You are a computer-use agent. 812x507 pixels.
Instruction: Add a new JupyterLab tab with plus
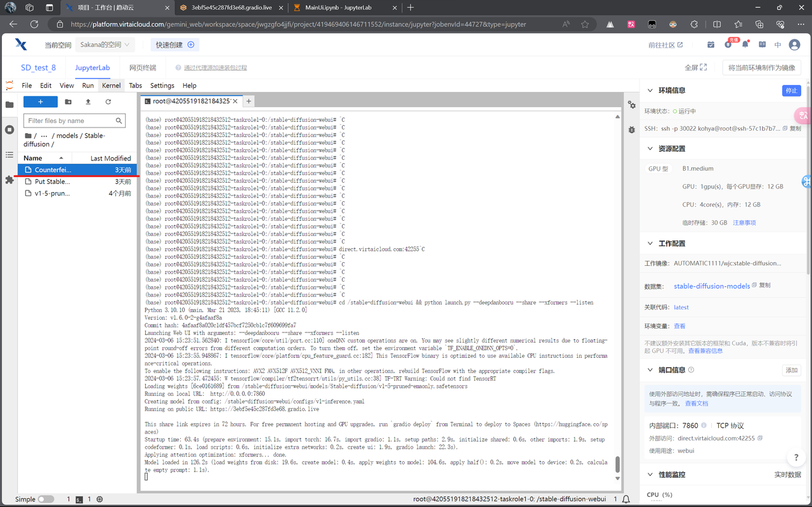point(249,101)
